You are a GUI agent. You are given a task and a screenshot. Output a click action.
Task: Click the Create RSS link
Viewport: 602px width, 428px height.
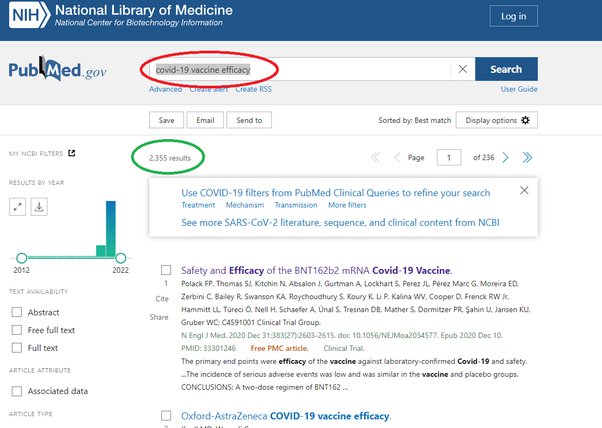pyautogui.click(x=253, y=89)
